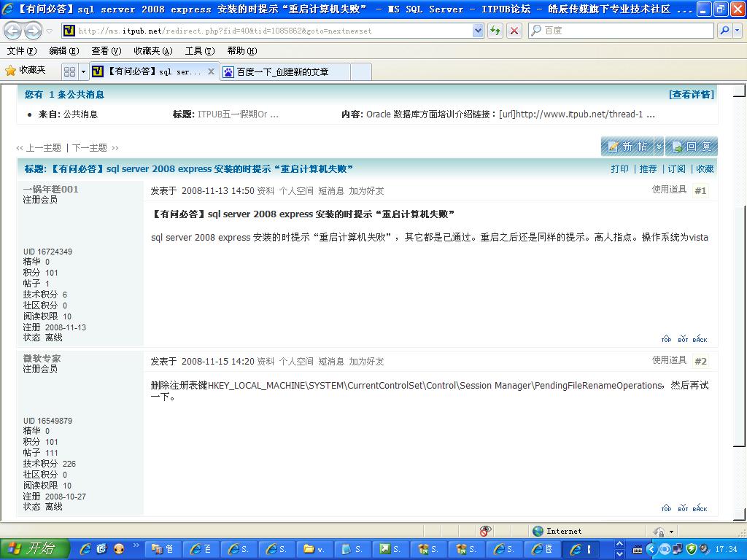This screenshot has height=560, width=747.
Task: Open the Favorites star (收藏夹) button
Action: [x=26, y=71]
